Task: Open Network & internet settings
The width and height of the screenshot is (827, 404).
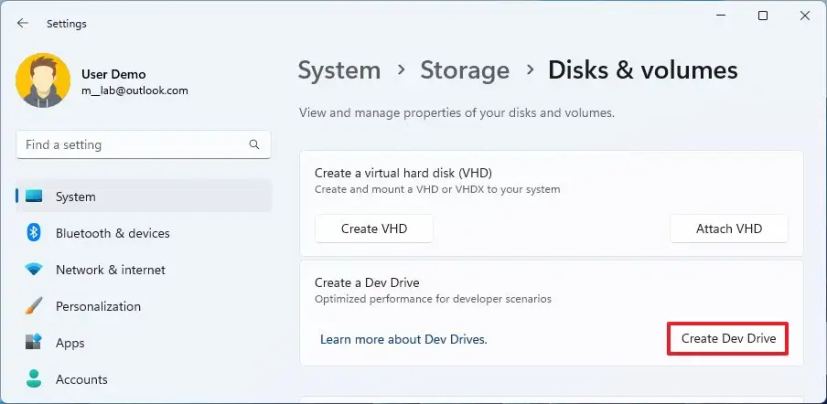Action: (144, 270)
